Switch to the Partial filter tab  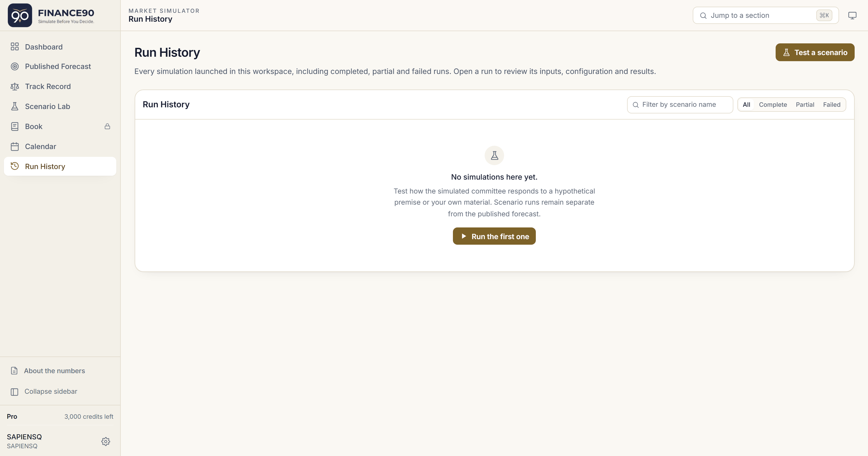point(805,105)
